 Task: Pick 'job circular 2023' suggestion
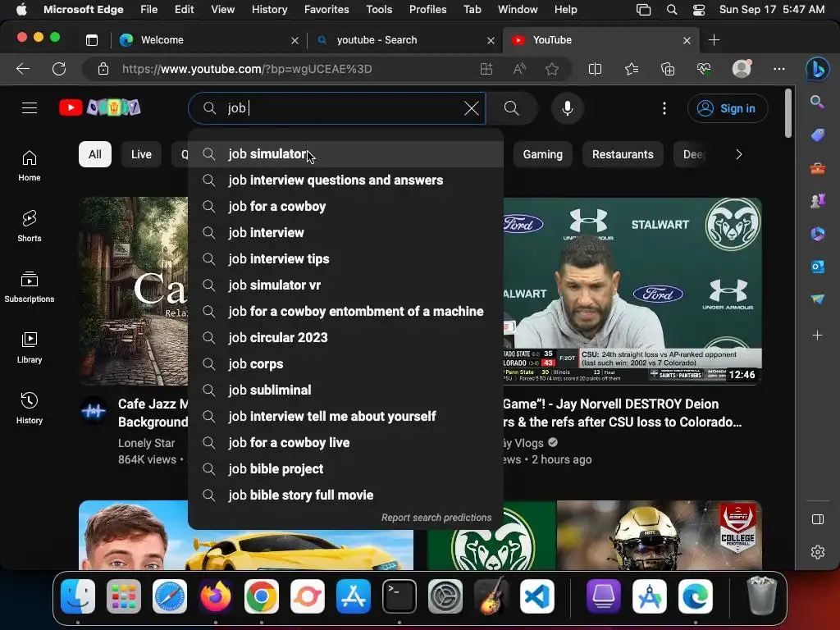pyautogui.click(x=345, y=338)
